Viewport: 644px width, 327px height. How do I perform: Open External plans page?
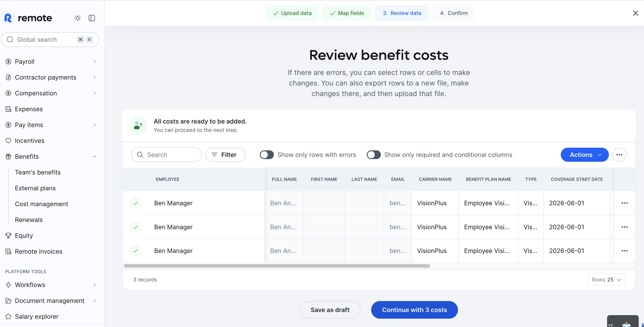(35, 188)
